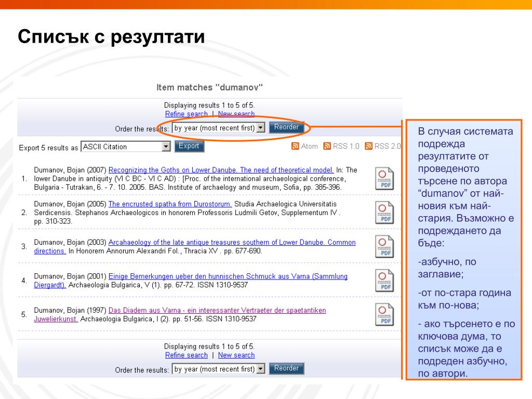
Task: Click the bottom Reorder button
Action: (x=286, y=368)
